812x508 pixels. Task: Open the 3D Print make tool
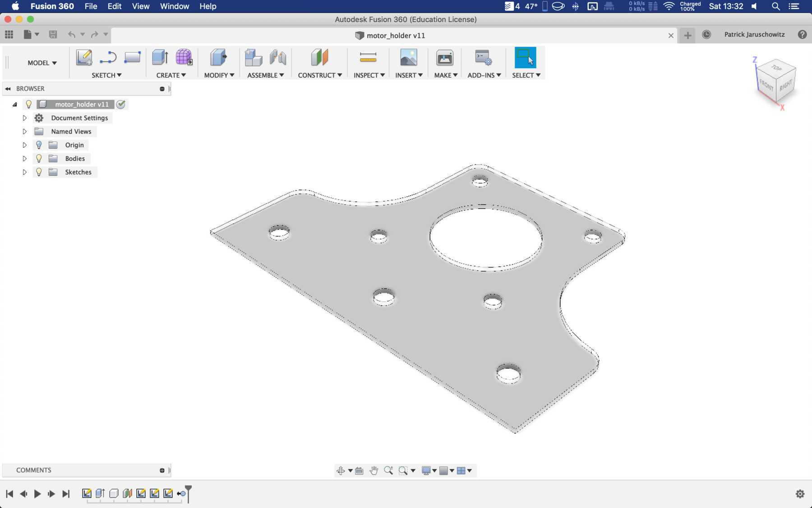pos(445,58)
